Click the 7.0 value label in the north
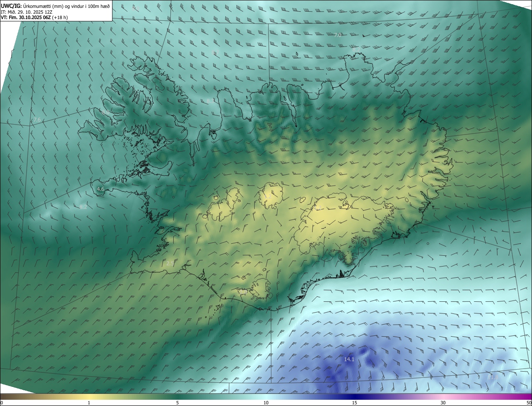This screenshot has height=406, width=532. point(337,35)
